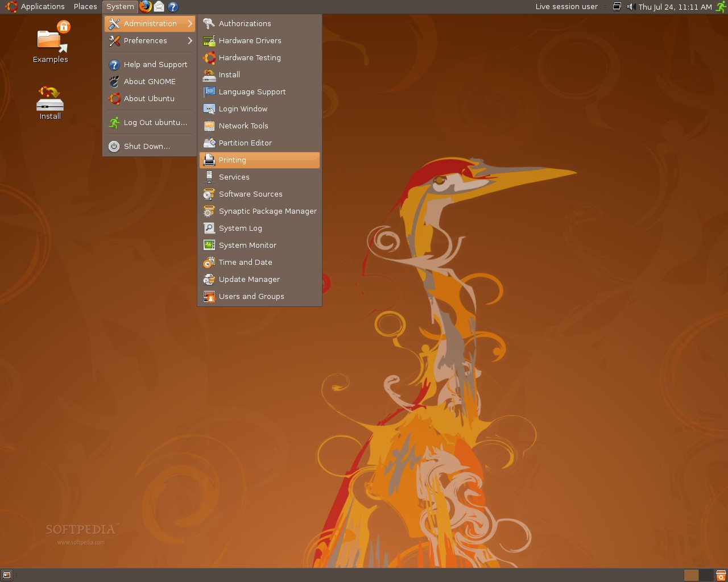Click Live session user in top panel

[566, 7]
